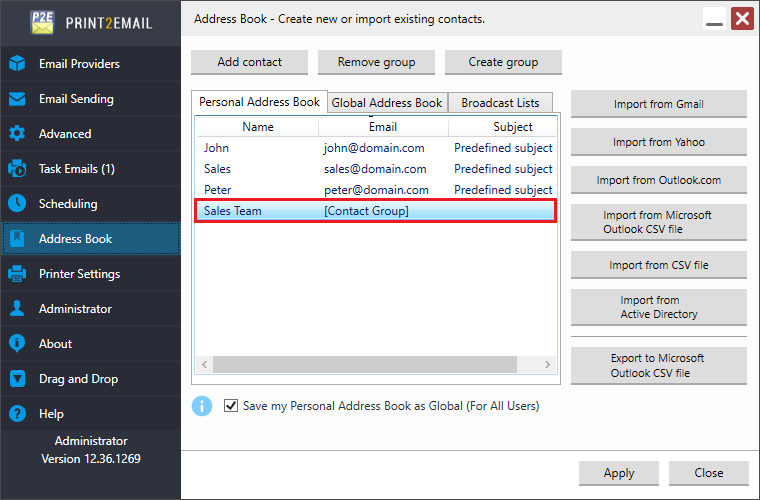This screenshot has height=500, width=760.
Task: Open the Drag and Drop icon
Action: (x=17, y=379)
